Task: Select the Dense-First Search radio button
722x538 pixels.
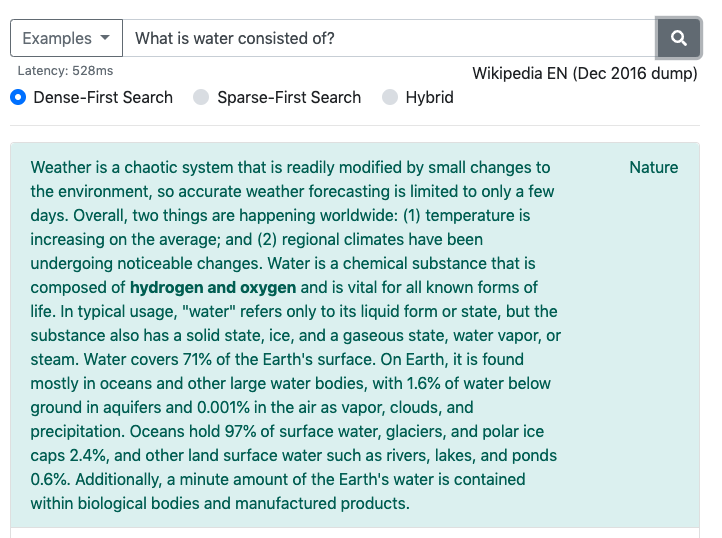Action: pos(18,97)
